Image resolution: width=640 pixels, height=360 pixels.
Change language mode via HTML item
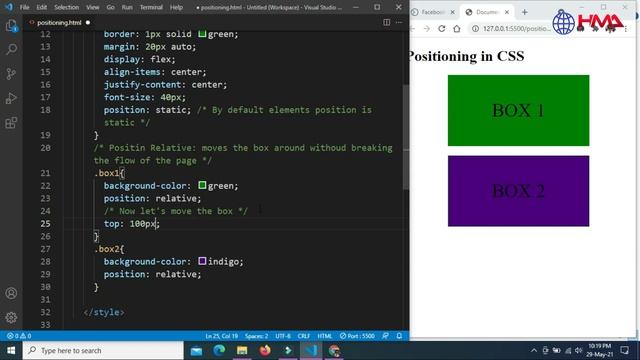(324, 336)
